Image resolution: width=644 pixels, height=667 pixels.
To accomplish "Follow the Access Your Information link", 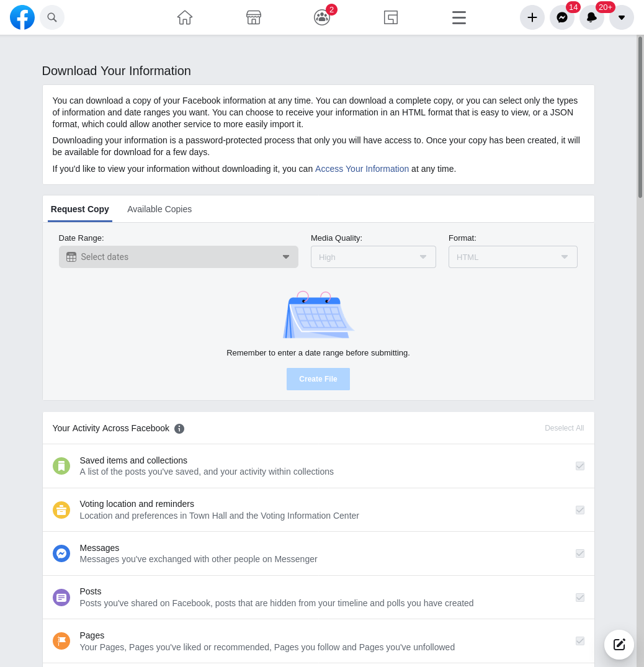I will 362,169.
